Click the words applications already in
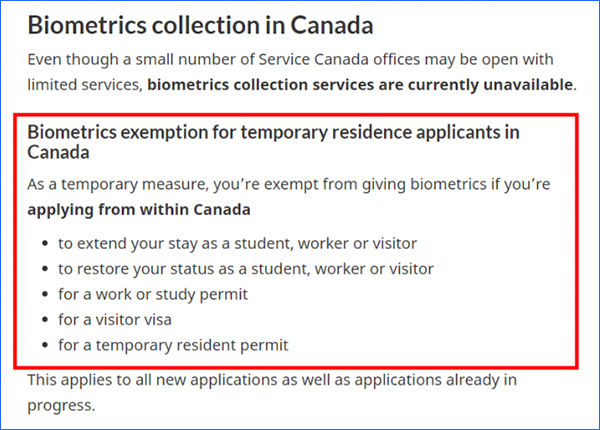 click(435, 380)
